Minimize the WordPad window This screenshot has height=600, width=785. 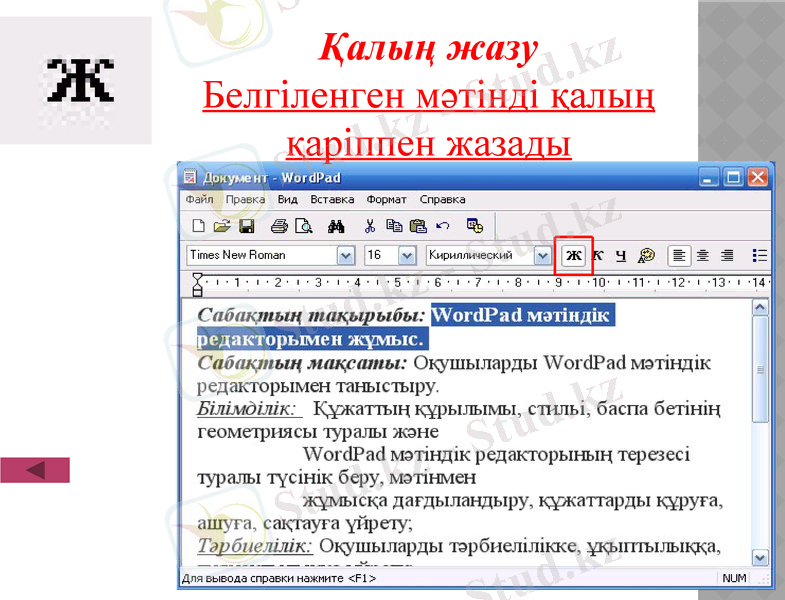pyautogui.click(x=708, y=177)
